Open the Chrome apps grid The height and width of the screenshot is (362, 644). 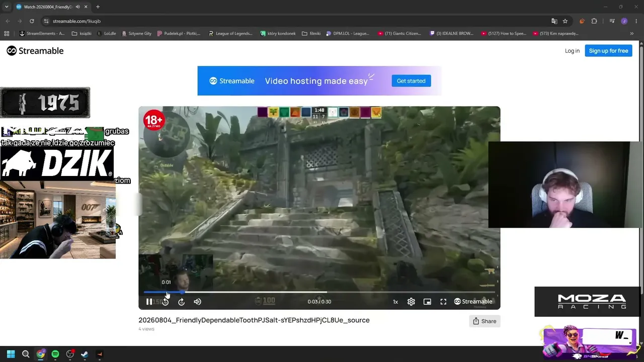click(x=7, y=34)
